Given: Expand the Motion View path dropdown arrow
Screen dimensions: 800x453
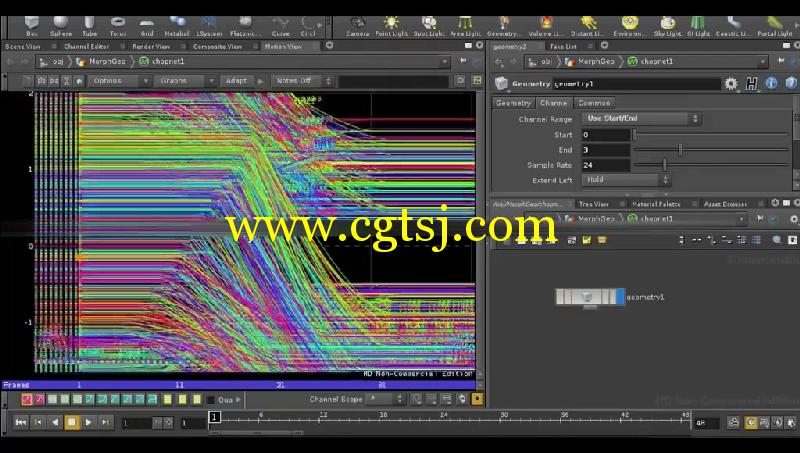Looking at the screenshot, I should pos(444,61).
